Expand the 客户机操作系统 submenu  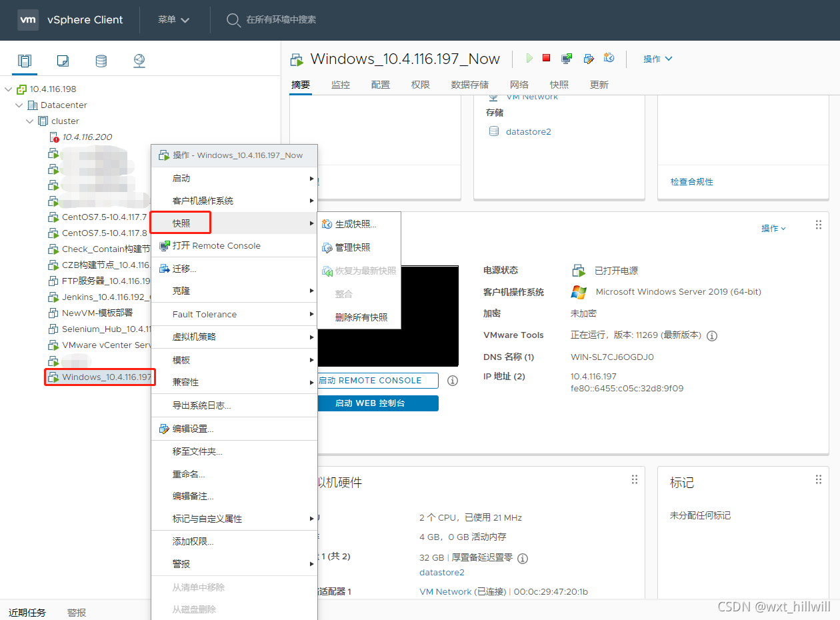point(235,201)
